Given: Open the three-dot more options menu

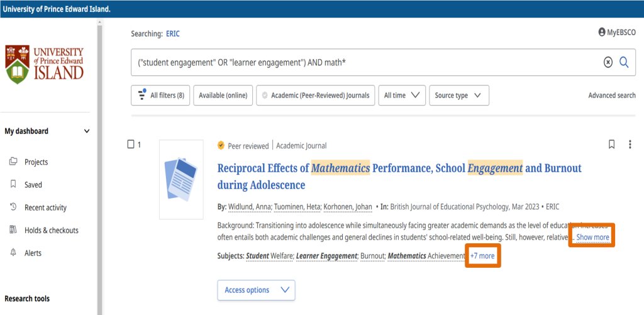Looking at the screenshot, I should coord(630,145).
